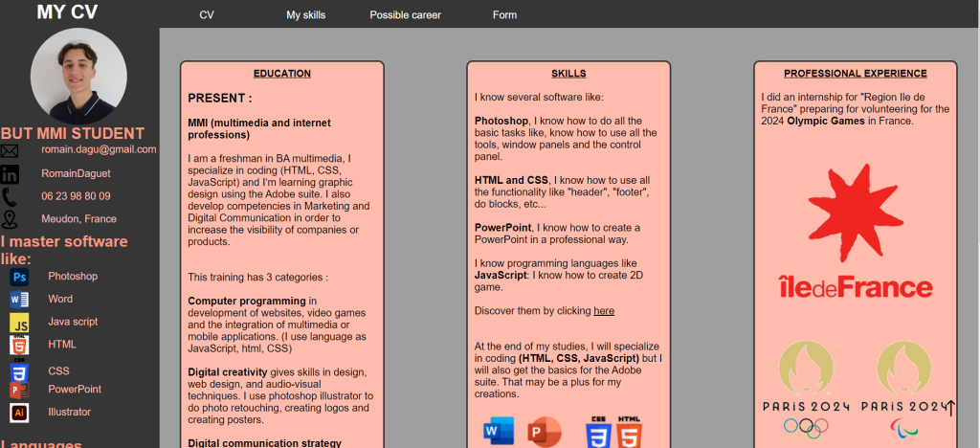This screenshot has height=448, width=980.
Task: Click the Photoshop label in sidebar
Action: pos(73,276)
